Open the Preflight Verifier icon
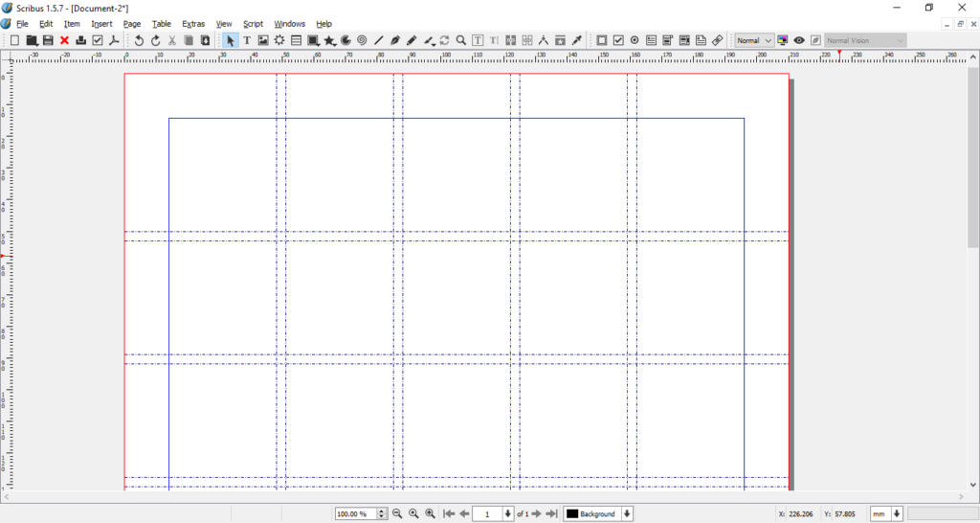 [98, 40]
